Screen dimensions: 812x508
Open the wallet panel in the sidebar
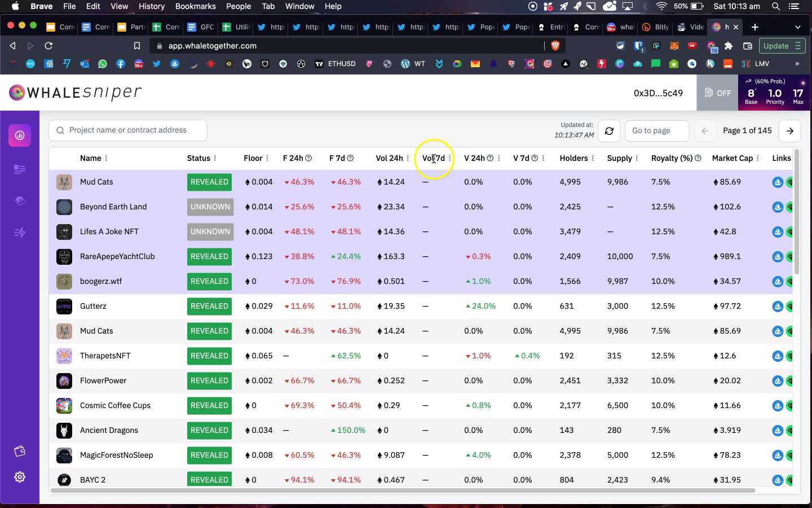[20, 451]
